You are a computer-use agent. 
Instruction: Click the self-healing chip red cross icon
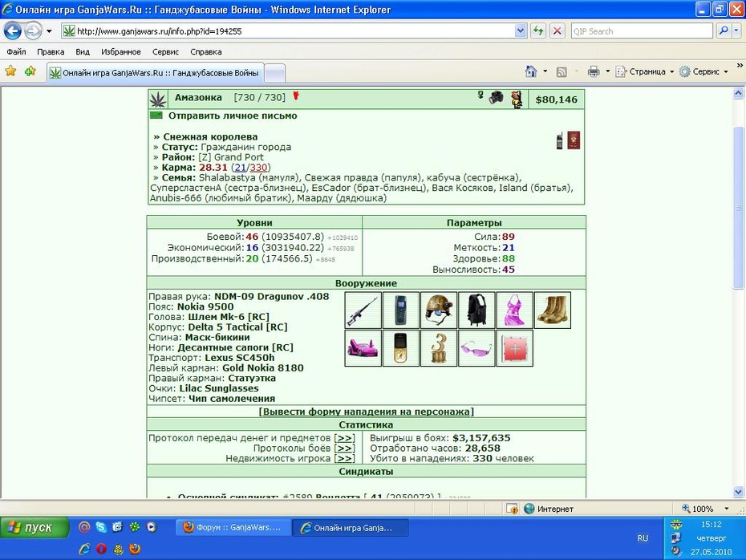(x=515, y=348)
